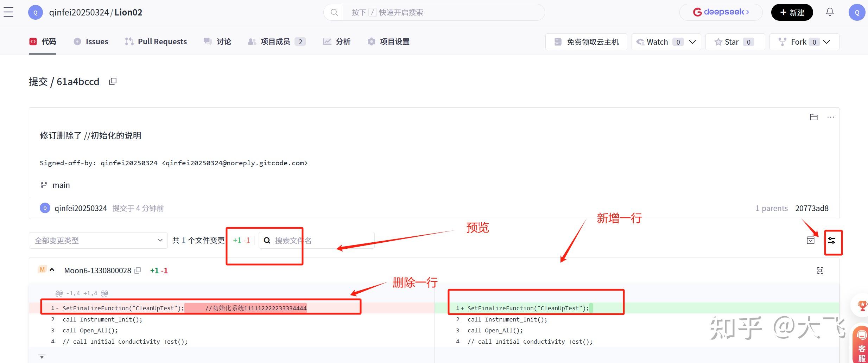Click the global search magnifier icon
This screenshot has height=363, width=868.
click(333, 12)
